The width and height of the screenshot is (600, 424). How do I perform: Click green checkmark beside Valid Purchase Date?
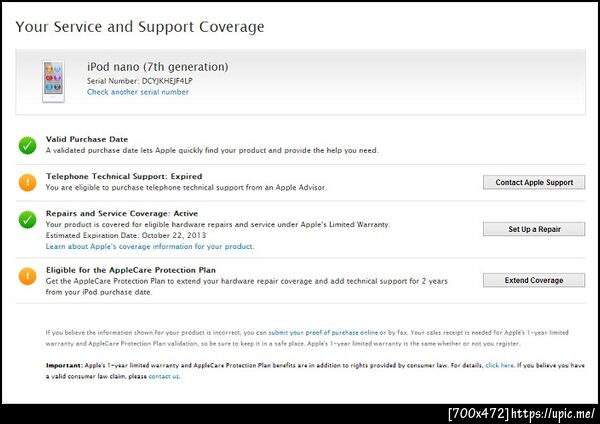click(x=28, y=145)
